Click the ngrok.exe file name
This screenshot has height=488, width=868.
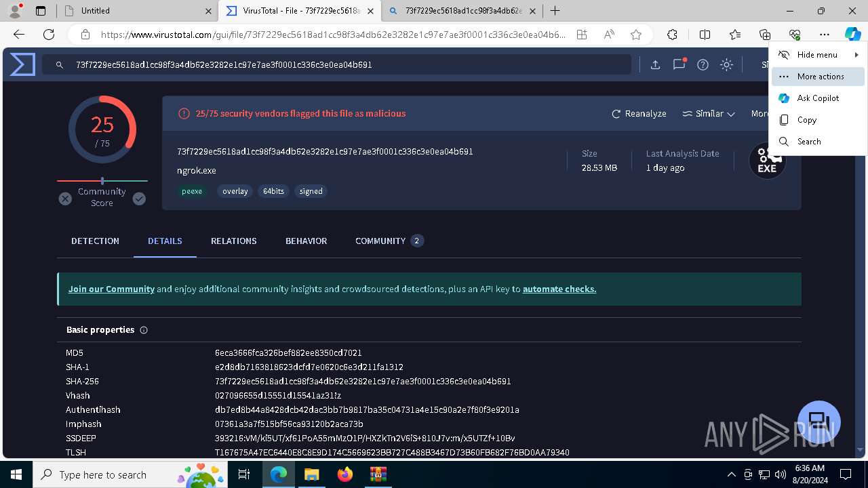click(x=197, y=171)
